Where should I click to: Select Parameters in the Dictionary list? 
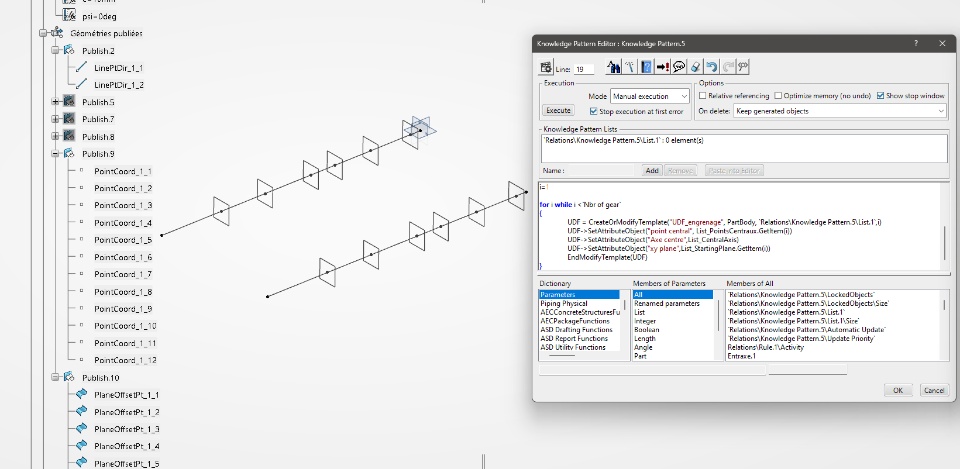coord(579,295)
